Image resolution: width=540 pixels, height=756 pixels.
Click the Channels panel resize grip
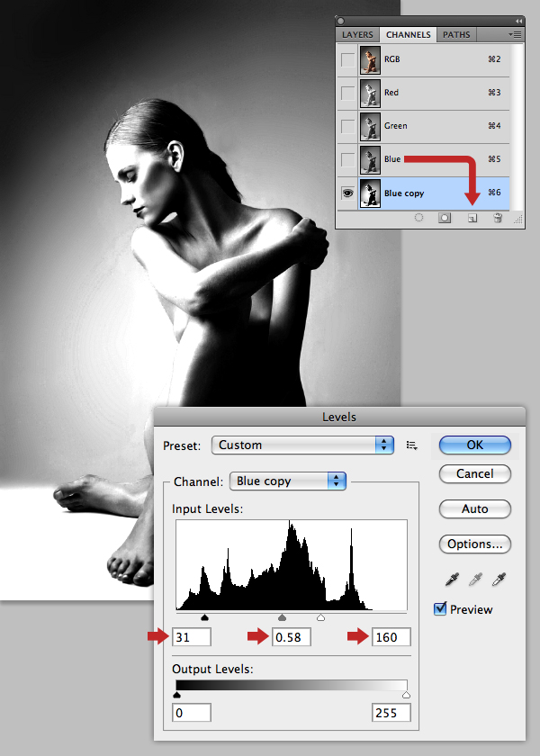click(518, 220)
